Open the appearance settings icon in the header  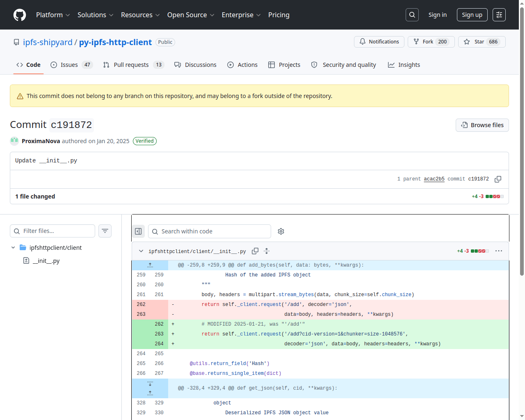click(499, 15)
